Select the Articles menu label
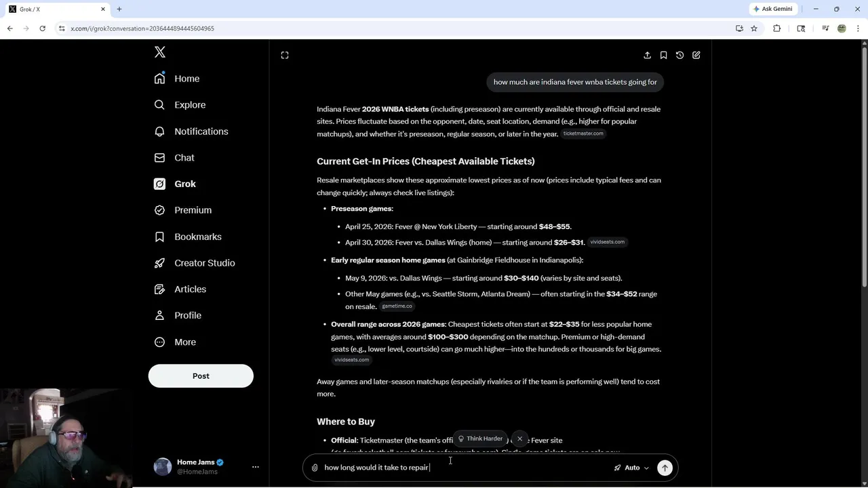The height and width of the screenshot is (488, 868). 191,289
